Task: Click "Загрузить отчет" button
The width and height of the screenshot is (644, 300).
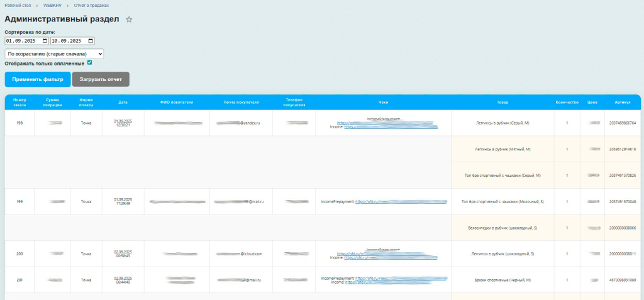Action: tap(101, 80)
